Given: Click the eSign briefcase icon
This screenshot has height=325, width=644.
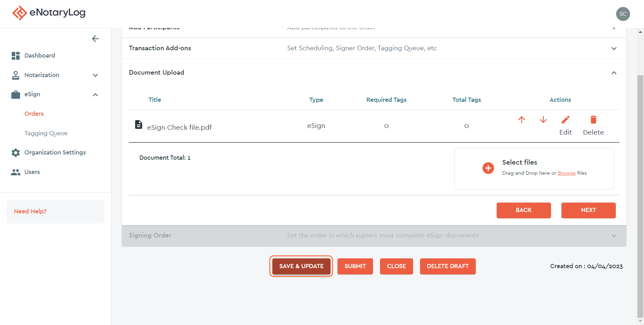Looking at the screenshot, I should pos(16,95).
